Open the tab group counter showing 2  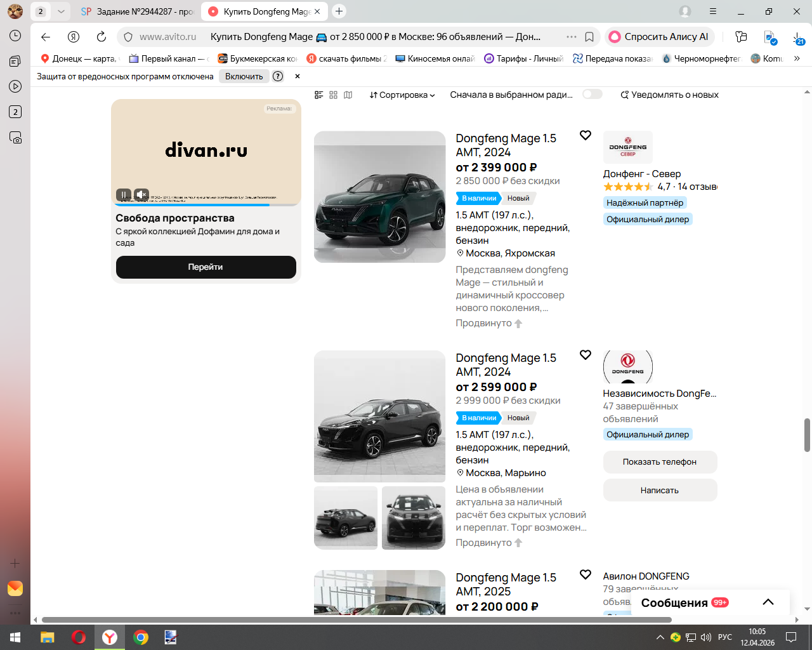coord(41,11)
